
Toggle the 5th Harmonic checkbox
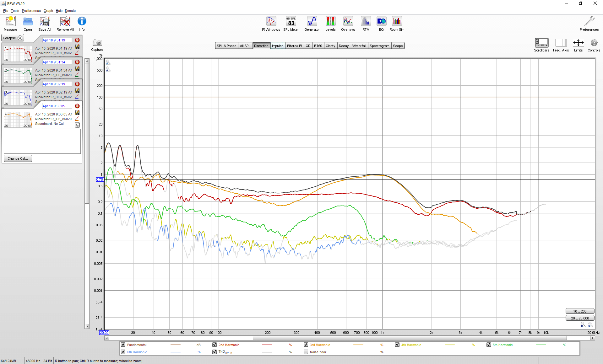tap(489, 345)
